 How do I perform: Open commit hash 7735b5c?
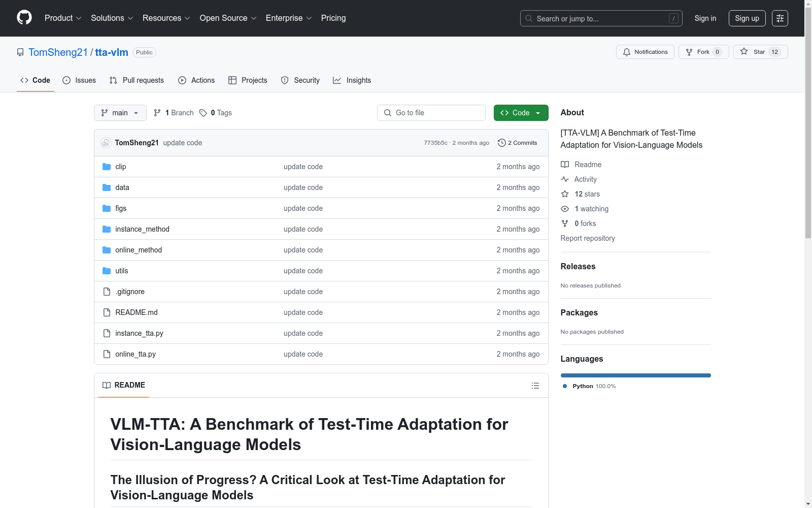[x=435, y=143]
